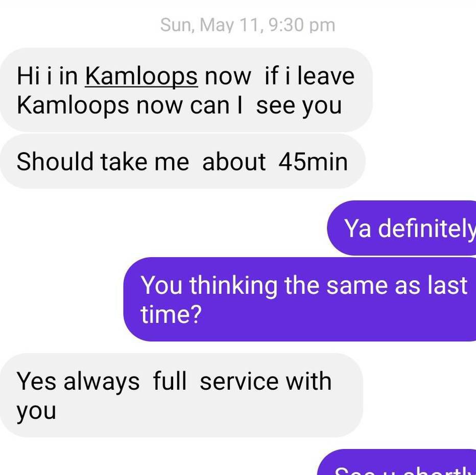Click the word 'Should' in the second message
This screenshot has height=475, width=476.
[x=55, y=161]
